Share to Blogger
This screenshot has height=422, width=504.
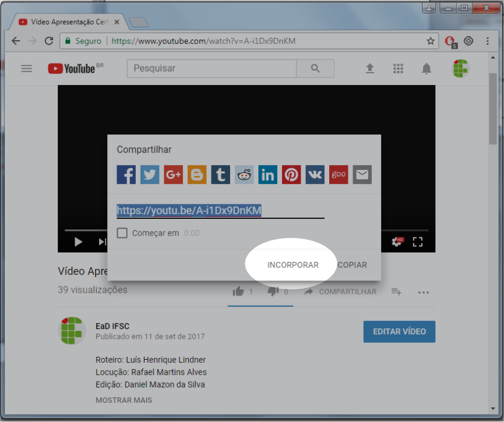(197, 175)
